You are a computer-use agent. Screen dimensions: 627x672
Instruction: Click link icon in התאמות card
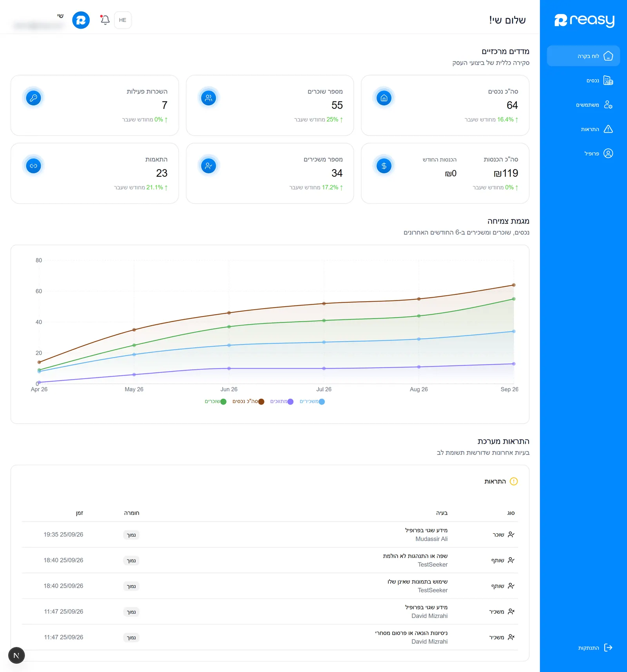34,166
